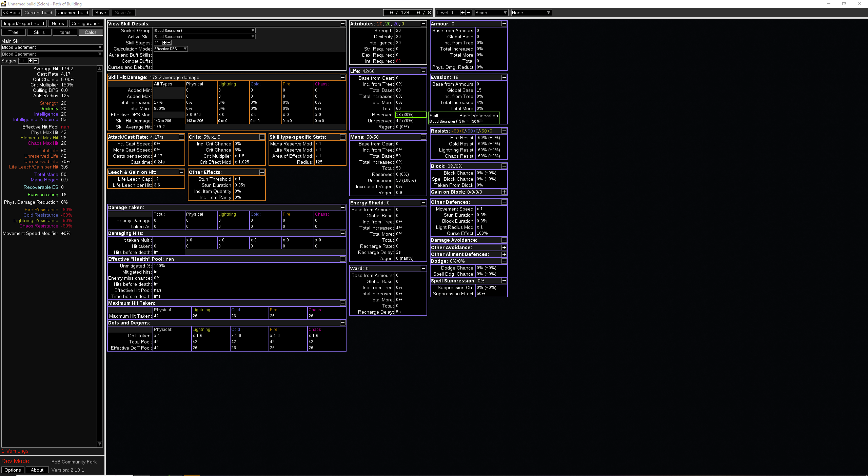The height and width of the screenshot is (476, 868).
Task: Switch to the Tree tab
Action: coord(14,32)
